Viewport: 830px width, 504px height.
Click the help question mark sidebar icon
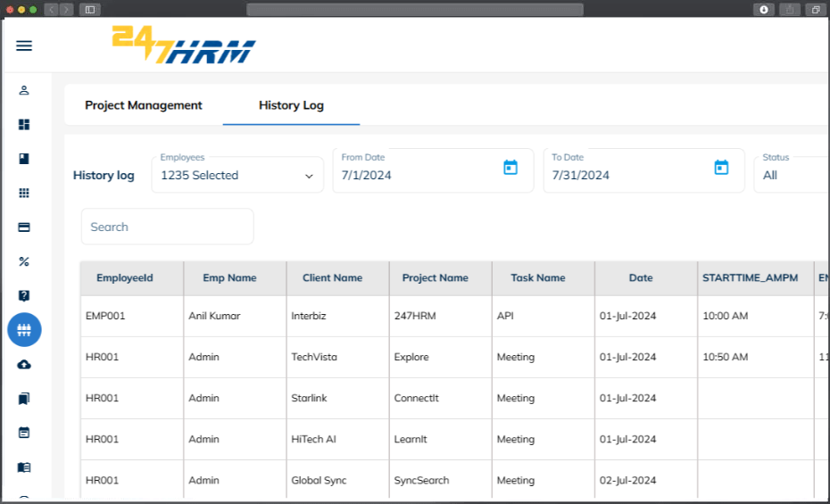pyautogui.click(x=24, y=295)
